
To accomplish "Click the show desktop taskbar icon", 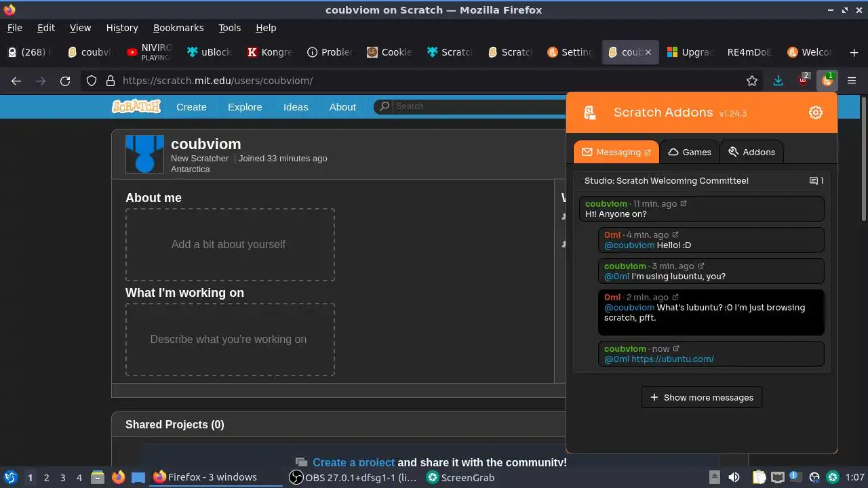I will point(138,477).
